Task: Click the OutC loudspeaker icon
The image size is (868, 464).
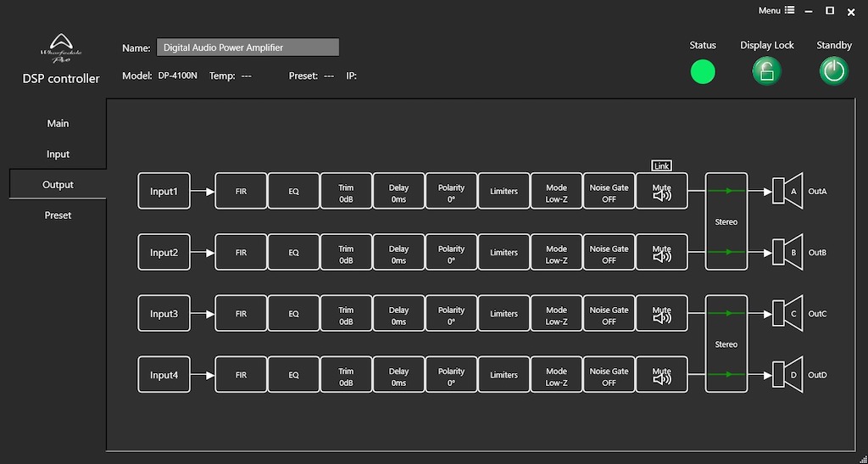Action: click(787, 314)
